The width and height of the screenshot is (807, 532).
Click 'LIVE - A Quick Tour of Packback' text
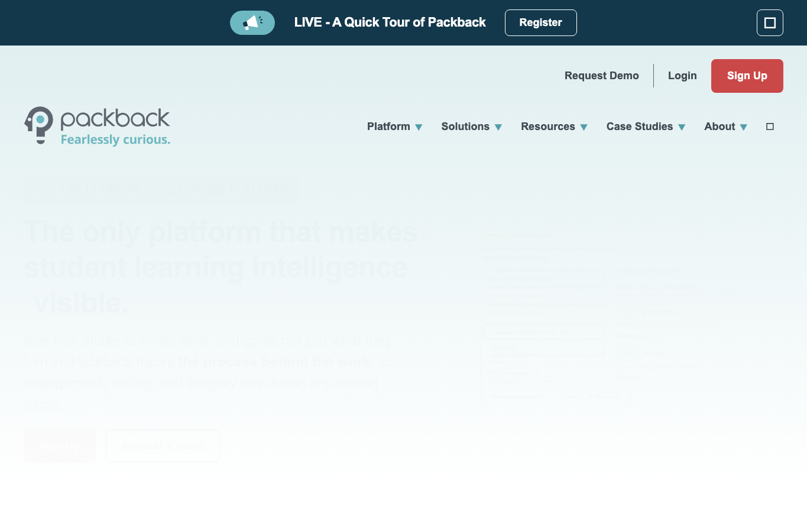tap(390, 22)
